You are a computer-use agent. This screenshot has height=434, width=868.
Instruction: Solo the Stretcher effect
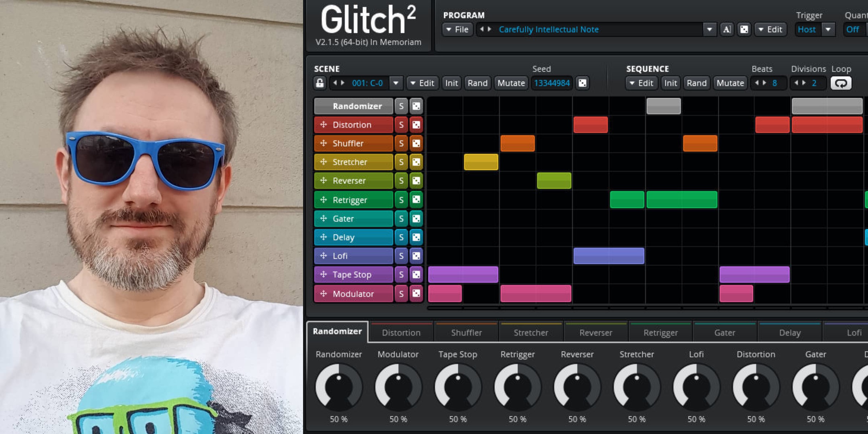pyautogui.click(x=401, y=162)
